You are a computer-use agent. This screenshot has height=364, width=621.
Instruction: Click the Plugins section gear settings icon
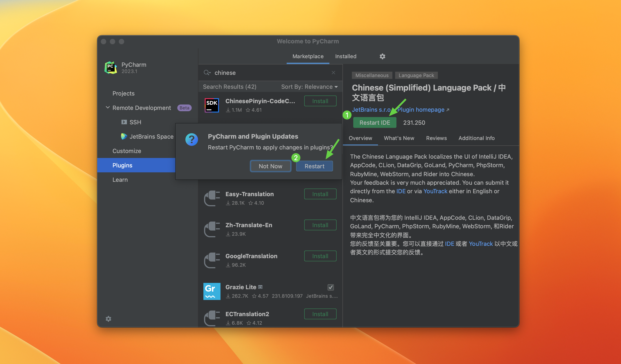(x=382, y=56)
